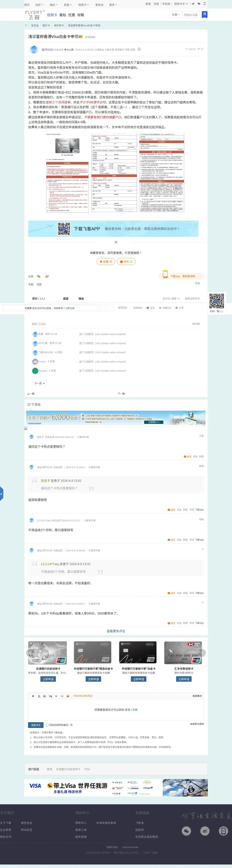Click 查看全部评分 link
Viewport: 232px width, 868px height.
click(x=192, y=299)
